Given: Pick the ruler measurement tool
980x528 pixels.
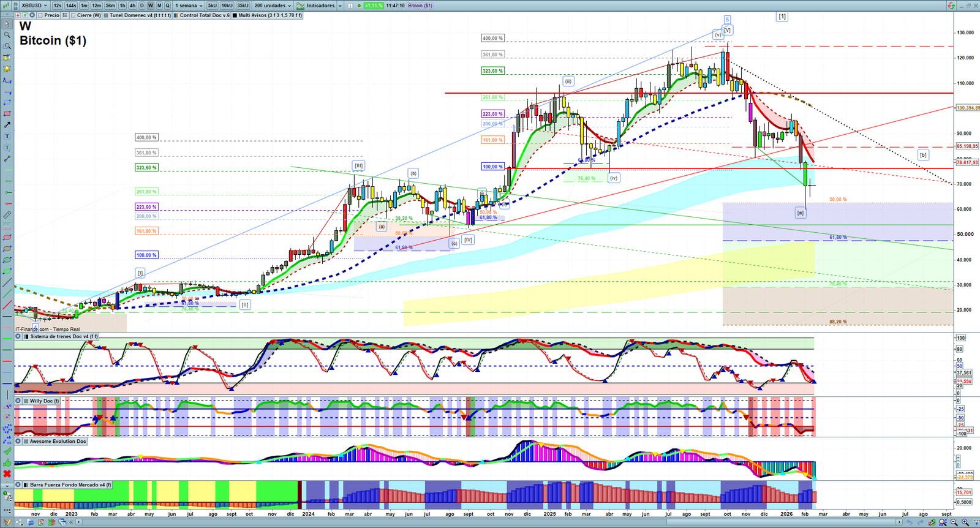Looking at the screenshot, I should 7,215.
